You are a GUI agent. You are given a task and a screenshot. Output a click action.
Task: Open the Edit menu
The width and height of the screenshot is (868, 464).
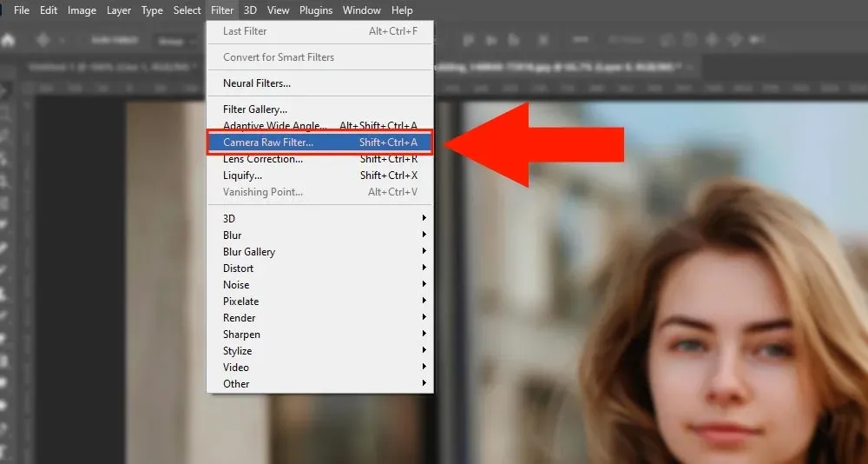click(48, 10)
